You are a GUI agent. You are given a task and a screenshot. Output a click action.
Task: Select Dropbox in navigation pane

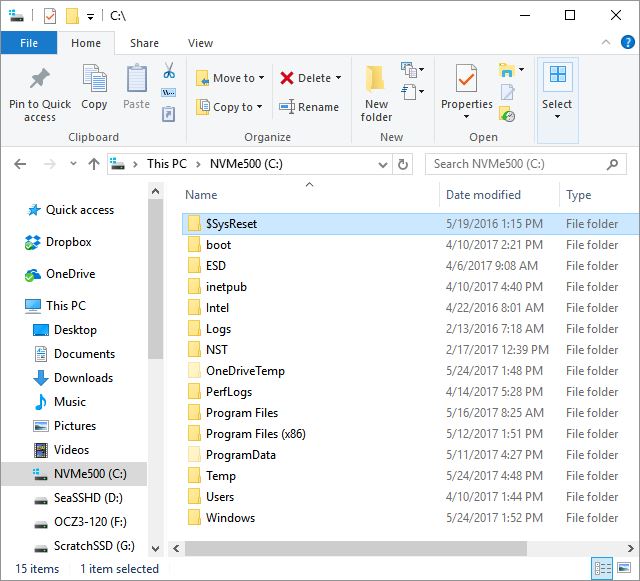tap(58, 242)
